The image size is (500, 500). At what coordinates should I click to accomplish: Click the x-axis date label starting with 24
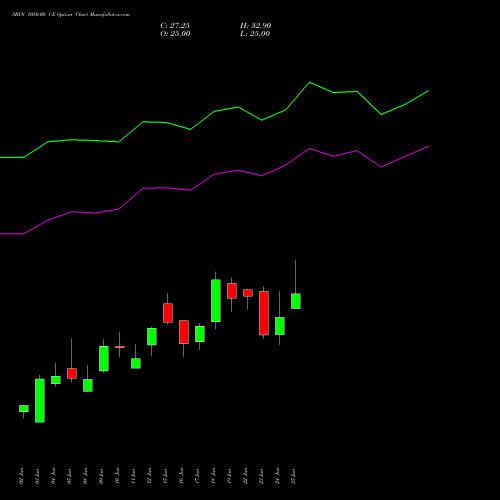pyautogui.click(x=277, y=476)
